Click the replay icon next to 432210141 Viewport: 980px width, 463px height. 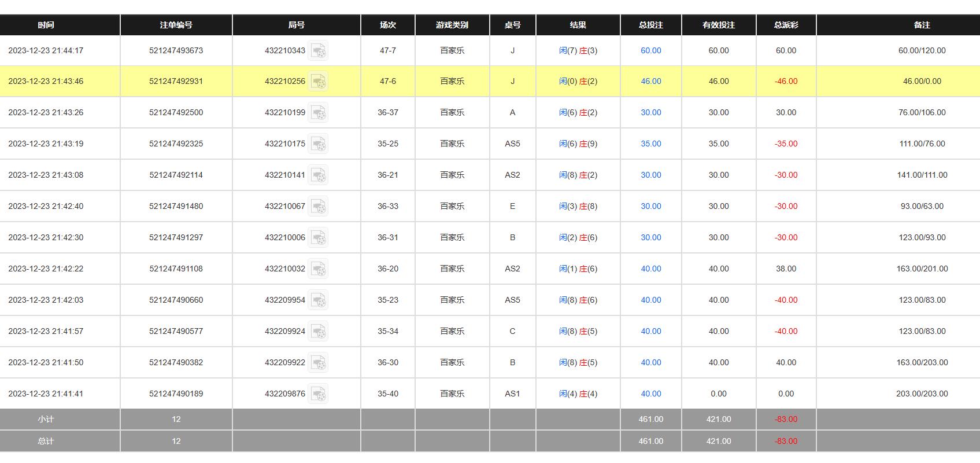[x=318, y=175]
